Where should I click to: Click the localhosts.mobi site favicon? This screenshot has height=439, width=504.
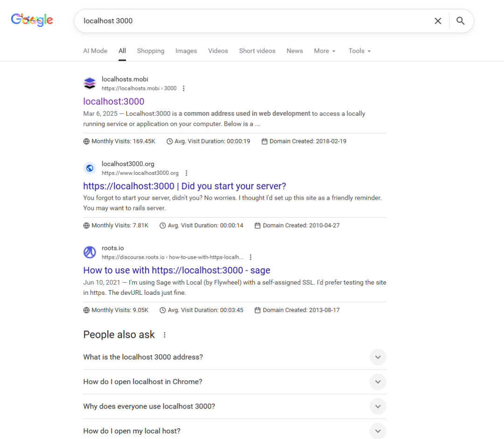click(x=90, y=84)
